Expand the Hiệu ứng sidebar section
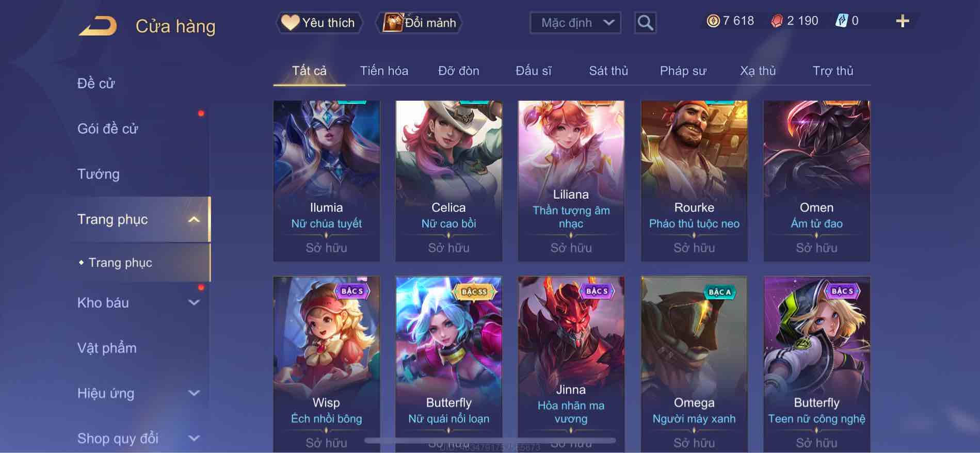 pyautogui.click(x=194, y=393)
